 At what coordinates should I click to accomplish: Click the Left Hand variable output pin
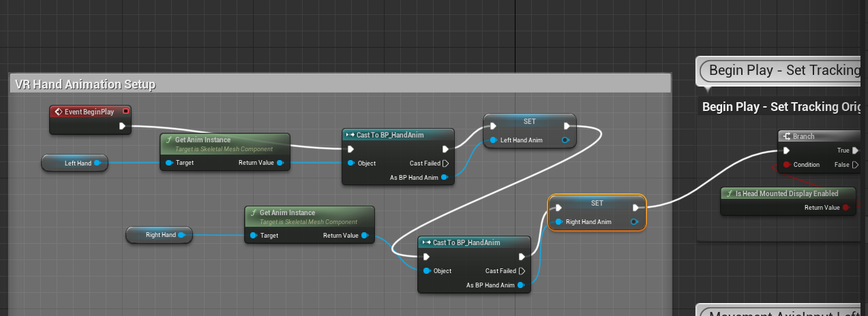pyautogui.click(x=98, y=163)
